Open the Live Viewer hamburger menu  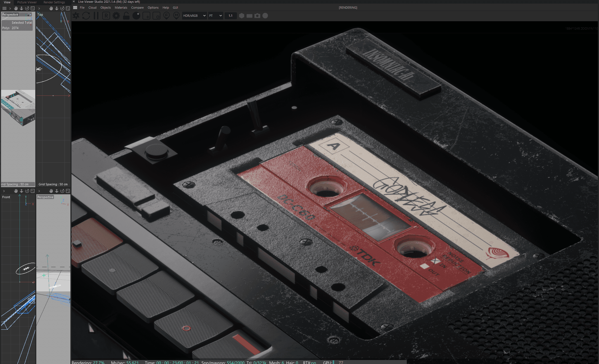(x=75, y=8)
